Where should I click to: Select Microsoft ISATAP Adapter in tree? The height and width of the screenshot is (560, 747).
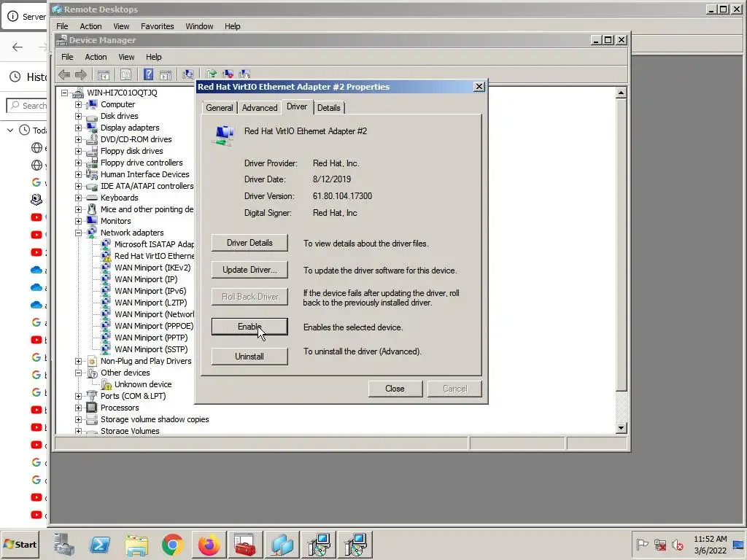point(154,244)
